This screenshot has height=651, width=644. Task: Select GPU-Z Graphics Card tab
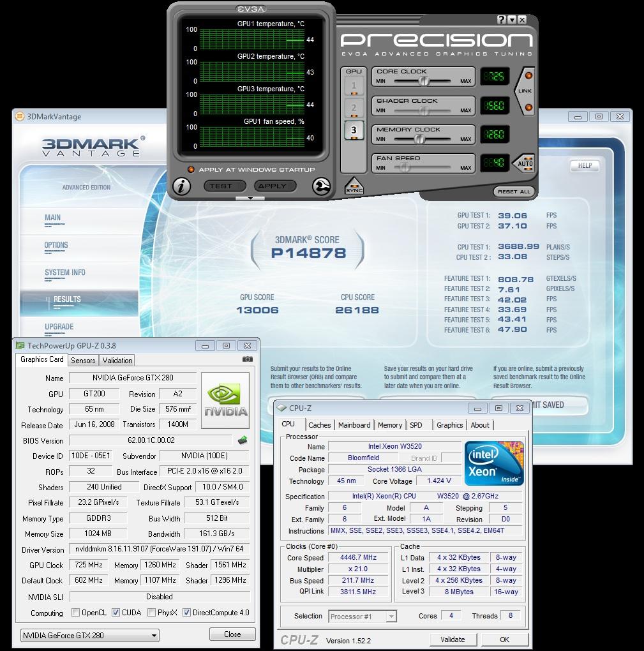[42, 359]
